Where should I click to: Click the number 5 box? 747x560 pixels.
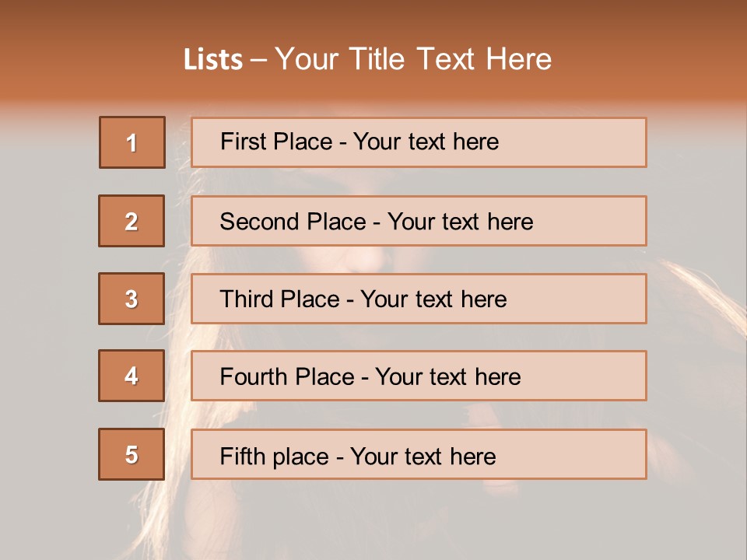click(x=132, y=454)
